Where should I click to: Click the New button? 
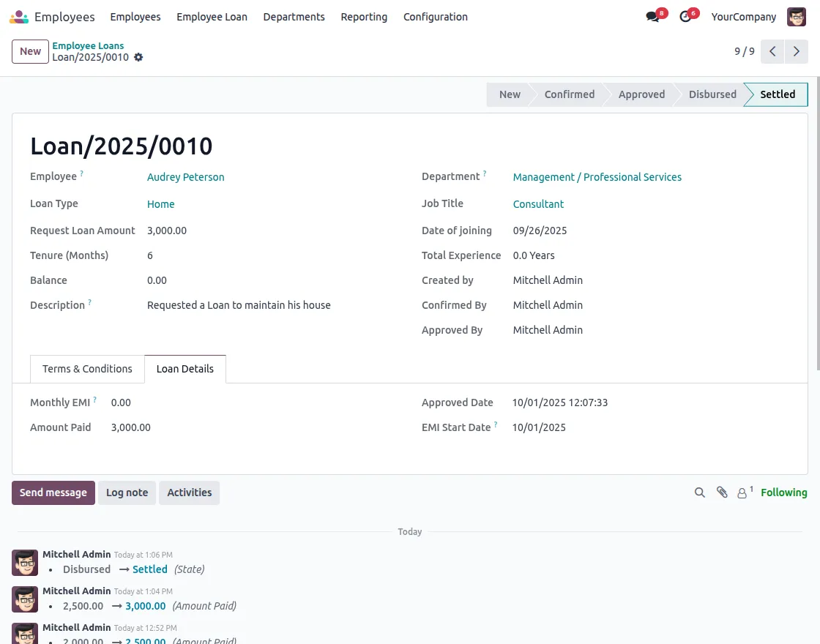30,51
